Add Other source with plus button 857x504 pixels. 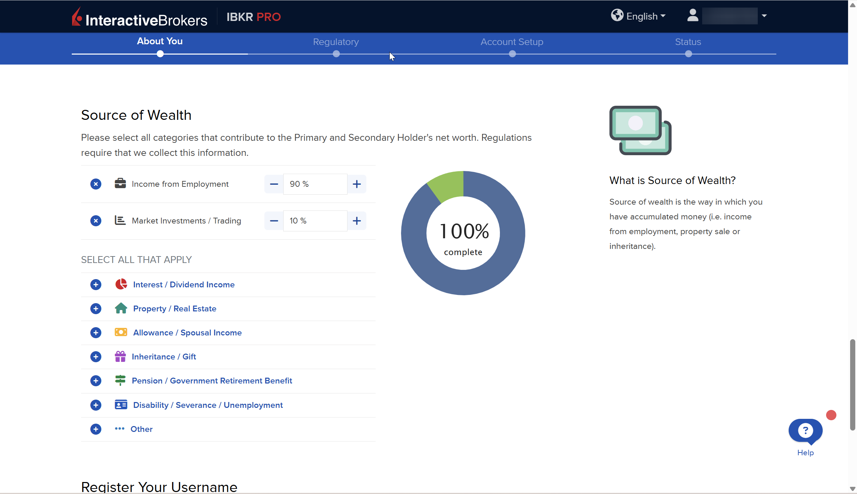pyautogui.click(x=96, y=429)
